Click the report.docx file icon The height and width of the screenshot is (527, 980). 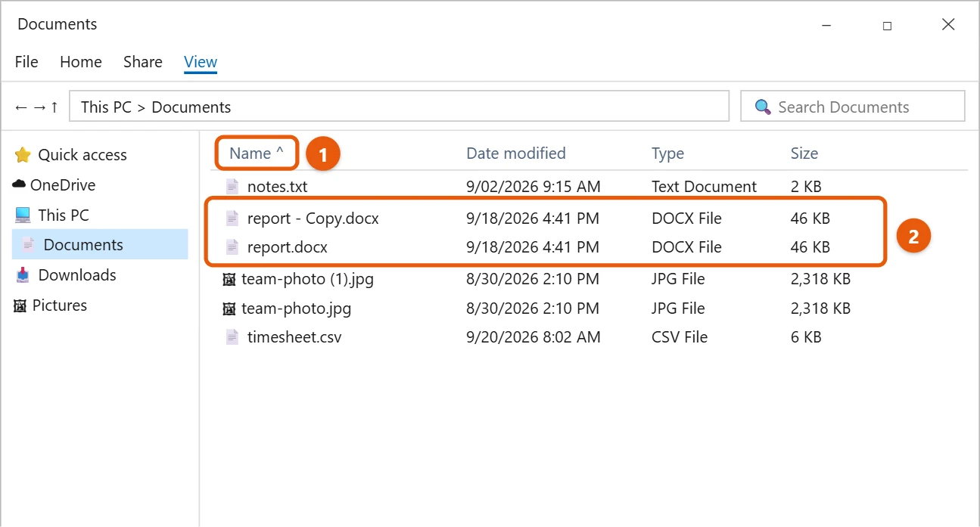232,247
